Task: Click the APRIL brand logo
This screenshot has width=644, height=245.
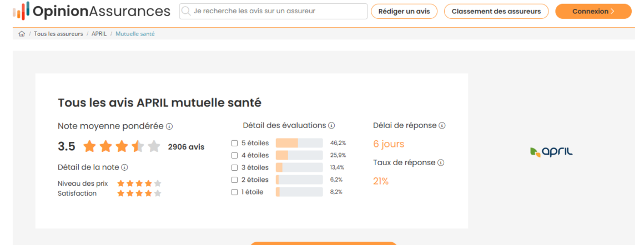Action: 551,151
